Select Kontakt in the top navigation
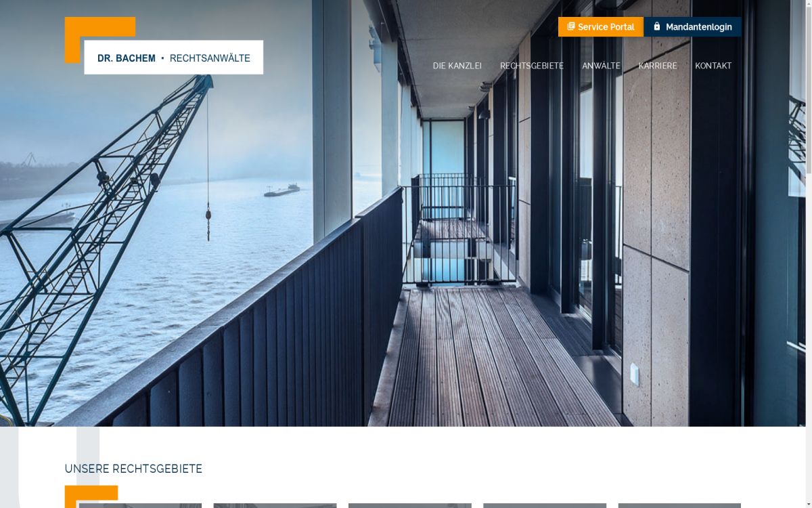The height and width of the screenshot is (508, 812). click(713, 66)
